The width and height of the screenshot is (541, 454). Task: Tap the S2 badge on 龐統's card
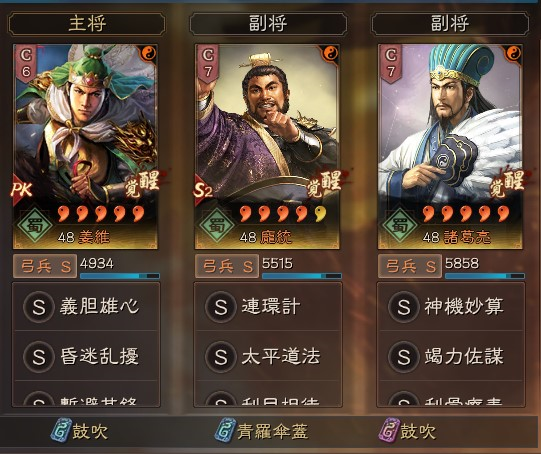tap(203, 190)
